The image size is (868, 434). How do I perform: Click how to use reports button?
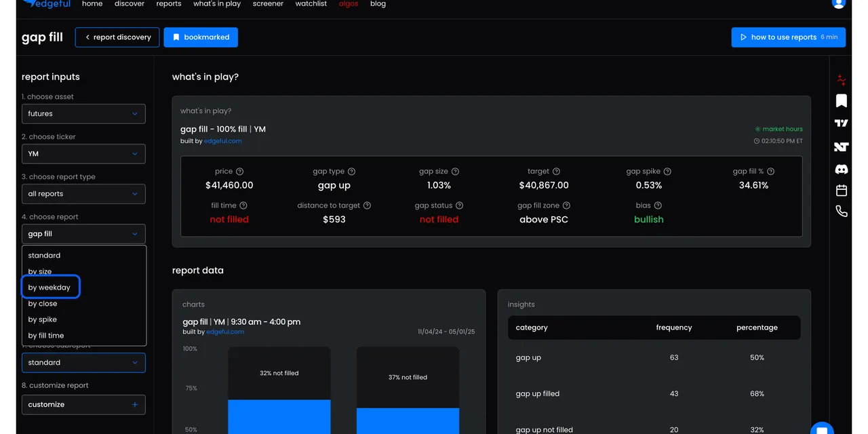pyautogui.click(x=789, y=37)
